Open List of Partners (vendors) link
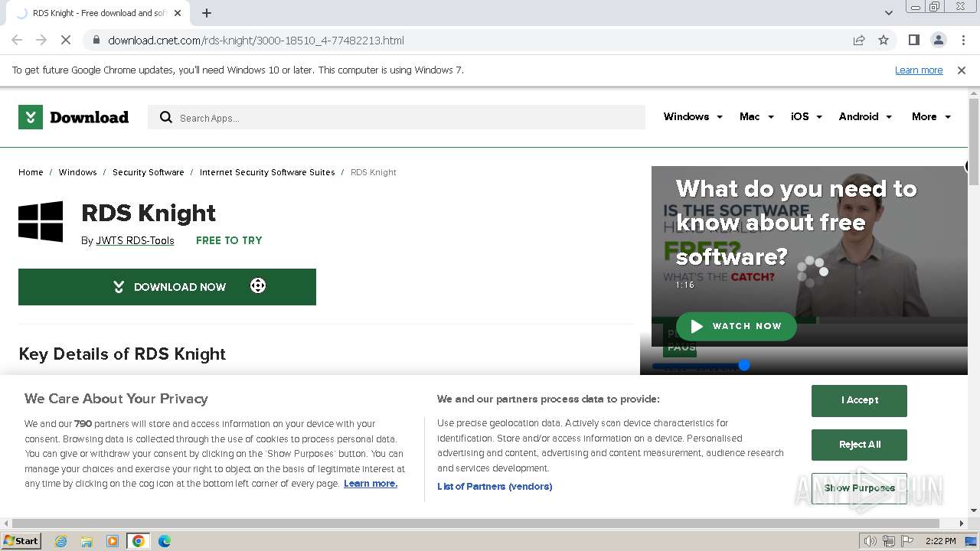 coord(495,486)
